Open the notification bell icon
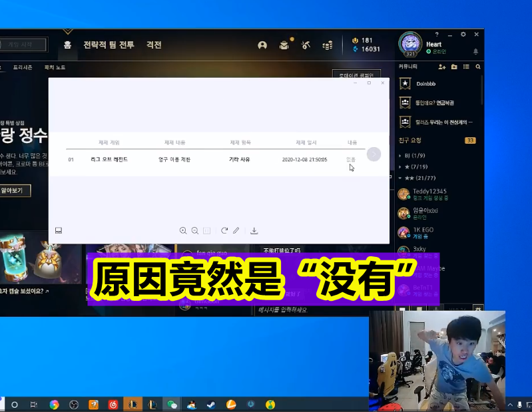 tap(475, 51)
